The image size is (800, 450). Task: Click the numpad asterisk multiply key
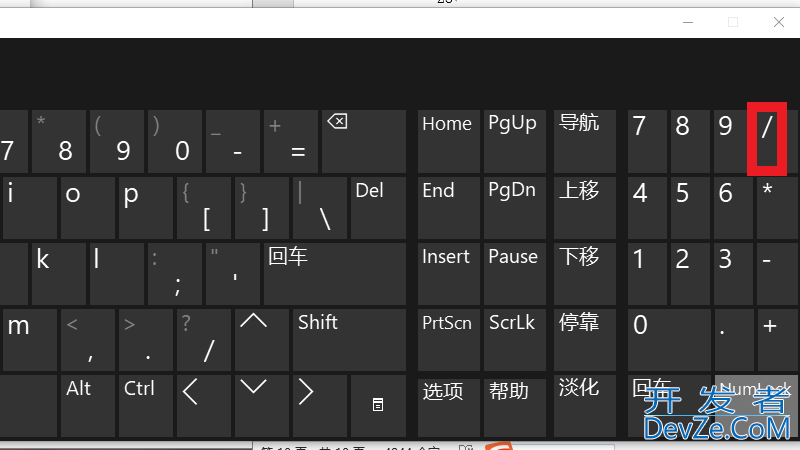pyautogui.click(x=778, y=208)
